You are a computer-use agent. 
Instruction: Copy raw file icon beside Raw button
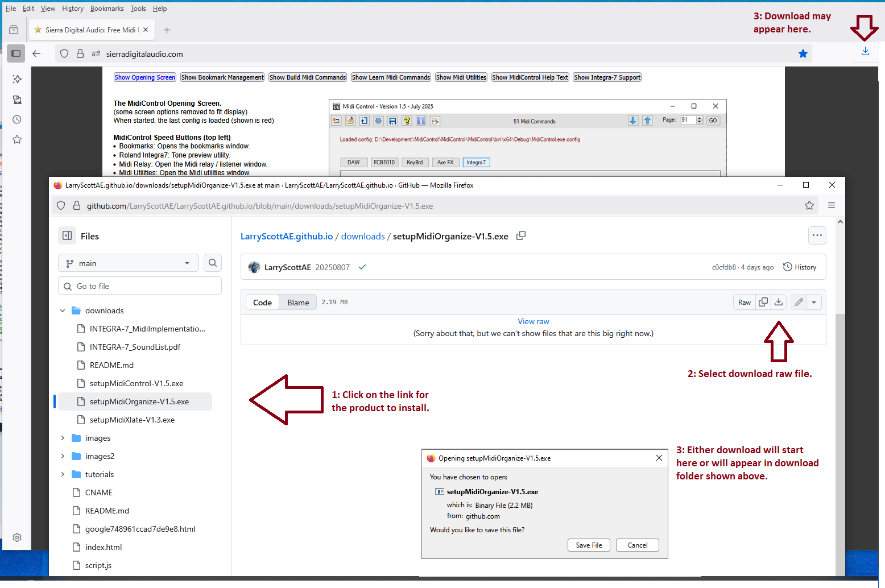tap(763, 302)
